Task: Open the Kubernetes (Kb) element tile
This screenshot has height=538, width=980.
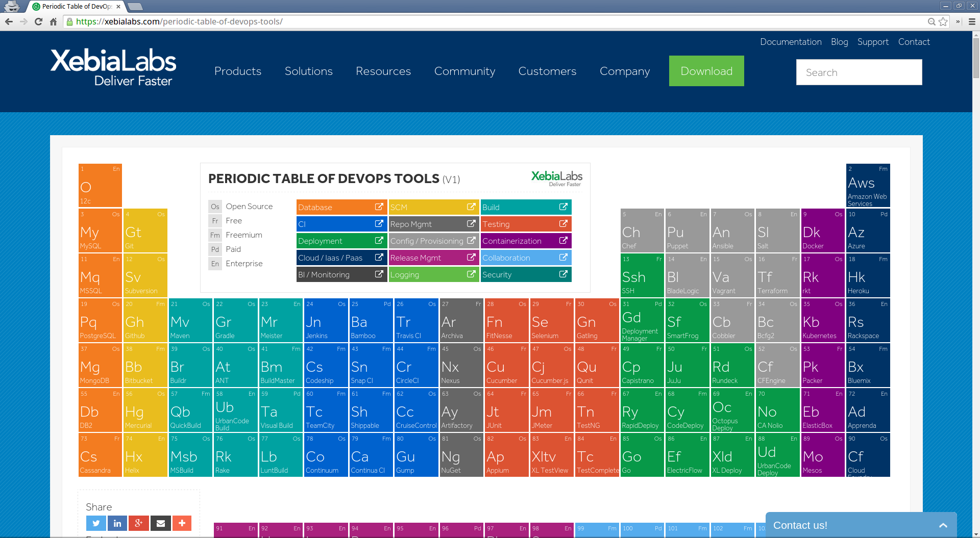Action: pos(822,320)
